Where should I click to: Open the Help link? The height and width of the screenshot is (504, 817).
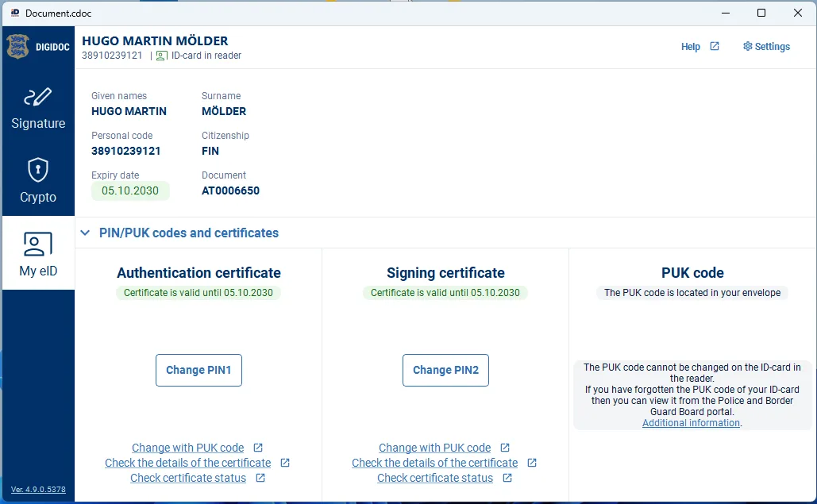pos(691,47)
